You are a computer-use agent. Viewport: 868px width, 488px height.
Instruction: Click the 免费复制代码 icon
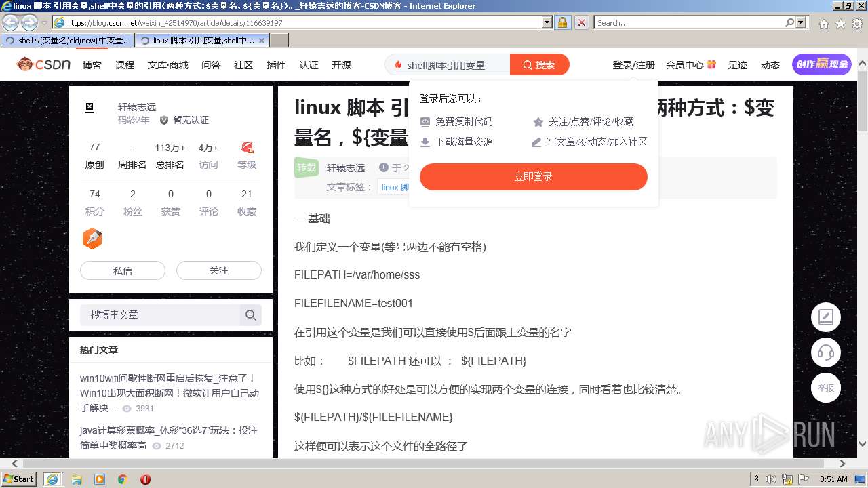click(x=425, y=122)
